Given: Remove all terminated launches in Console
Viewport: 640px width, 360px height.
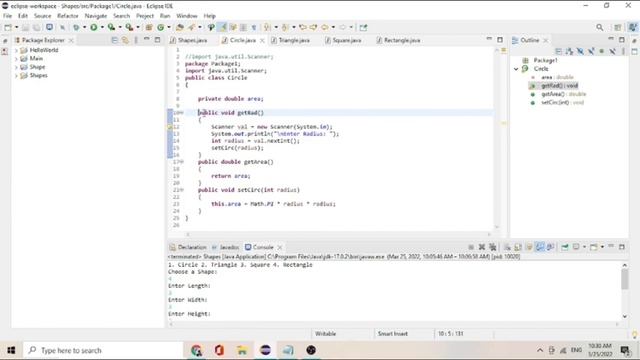Looking at the screenshot, I should 493,247.
